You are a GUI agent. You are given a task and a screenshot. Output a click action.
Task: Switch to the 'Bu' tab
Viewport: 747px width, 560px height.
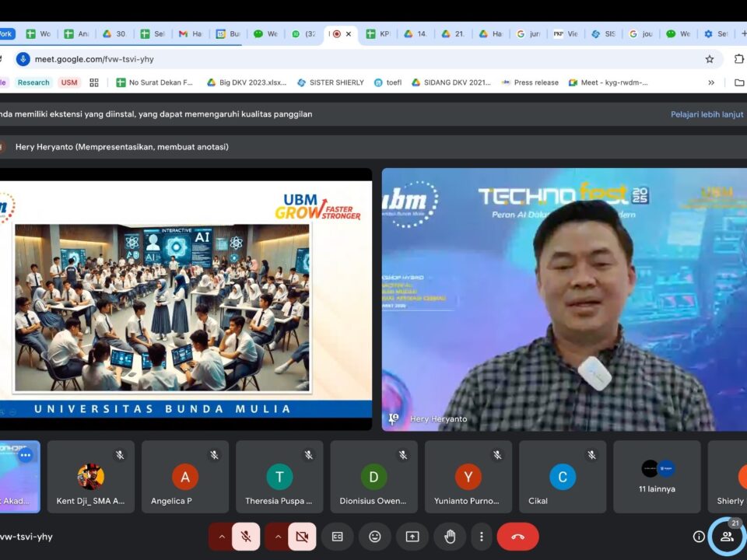(x=228, y=33)
